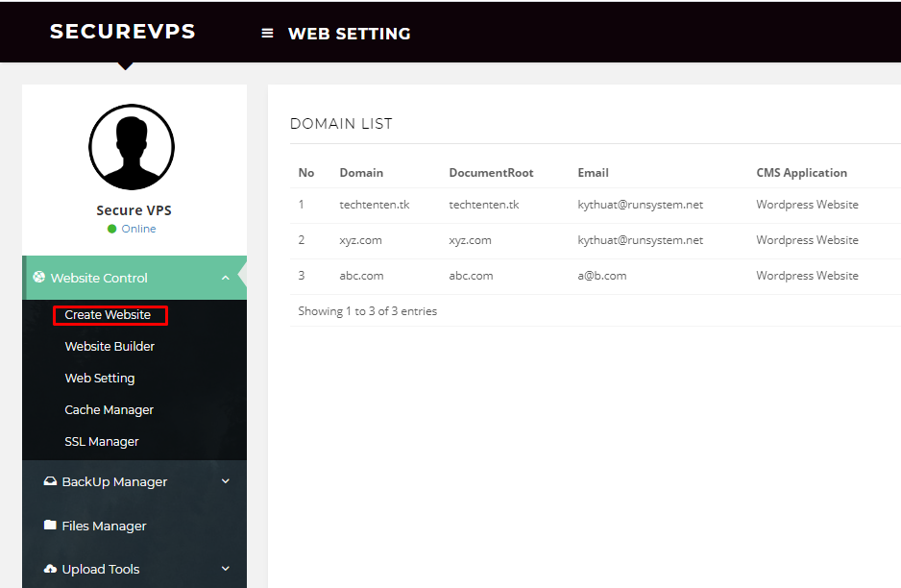Click the Upload Tools cloud icon
The width and height of the screenshot is (901, 588).
(x=50, y=569)
